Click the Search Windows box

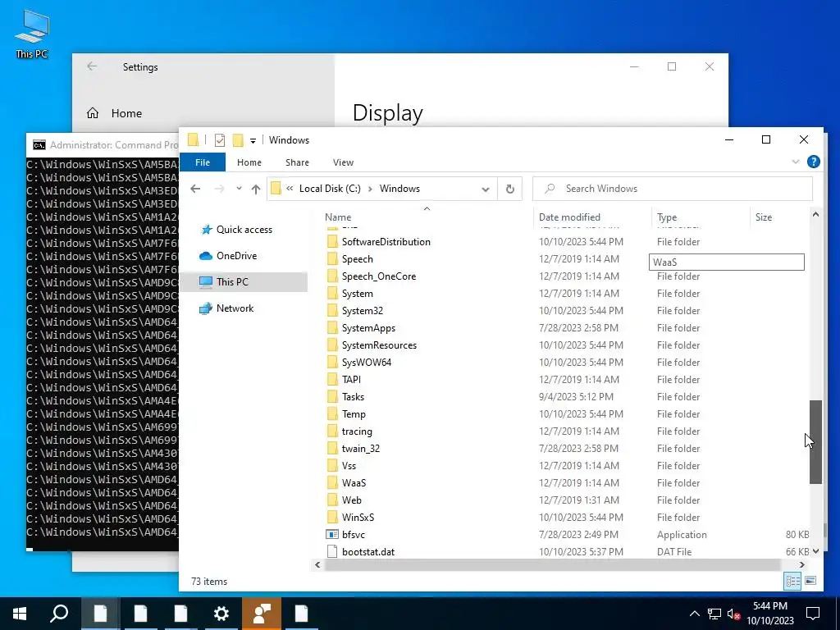coord(673,189)
